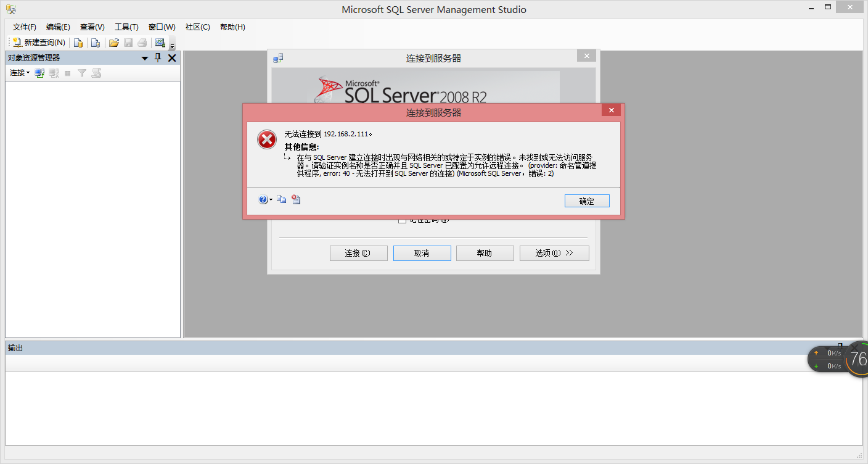Click the upload speed indicator 0K/s

click(x=828, y=353)
